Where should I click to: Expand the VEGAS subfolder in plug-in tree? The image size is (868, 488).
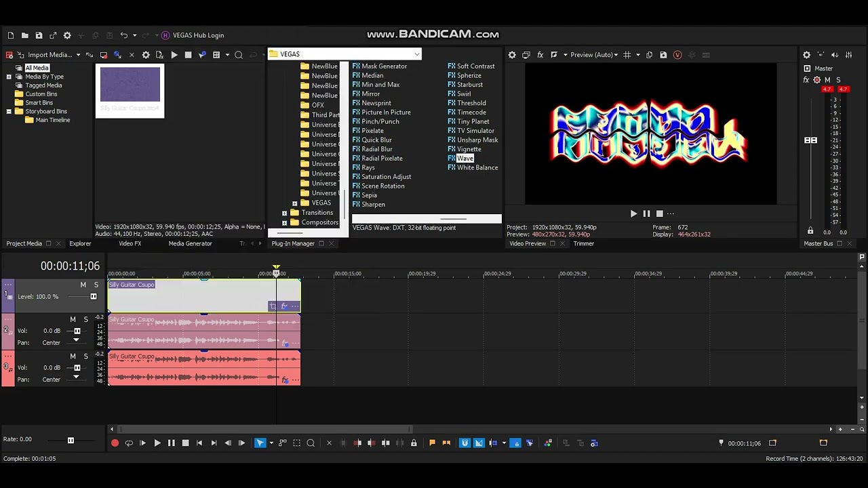click(295, 203)
